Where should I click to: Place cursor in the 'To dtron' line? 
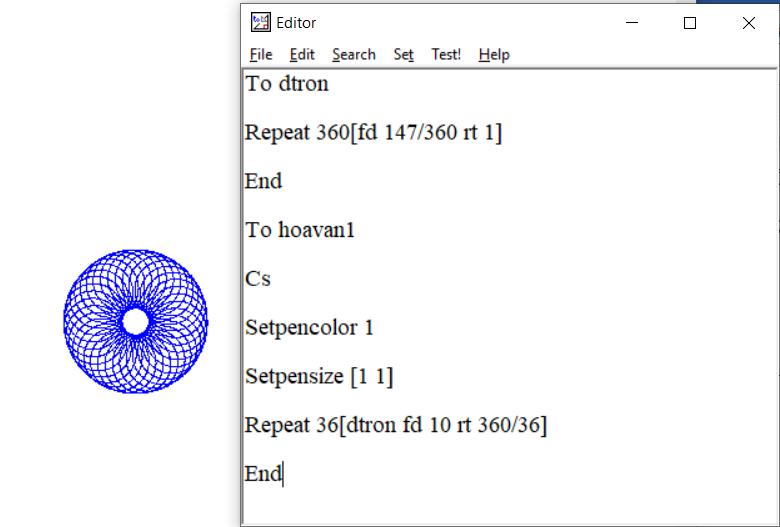click(287, 84)
